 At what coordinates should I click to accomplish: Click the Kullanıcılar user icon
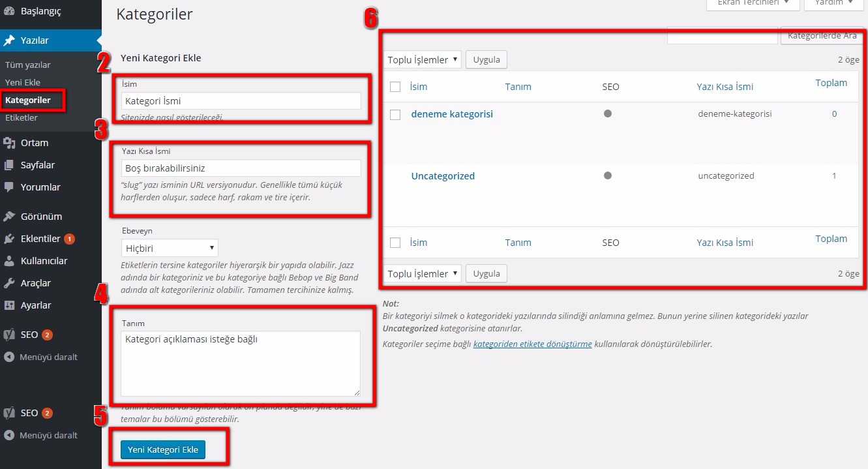coord(9,261)
